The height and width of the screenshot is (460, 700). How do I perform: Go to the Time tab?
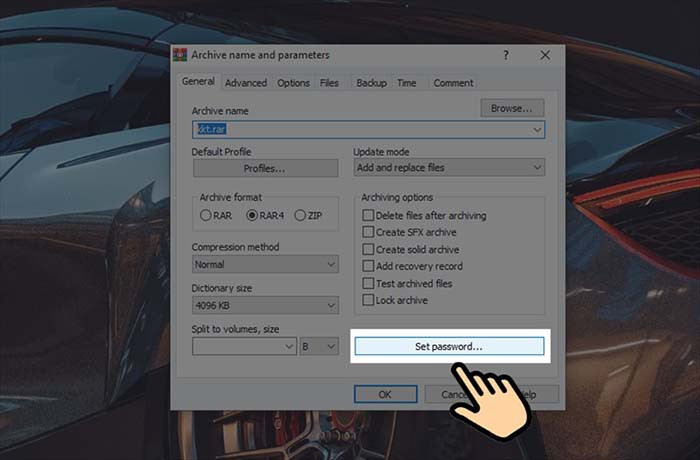[x=407, y=83]
